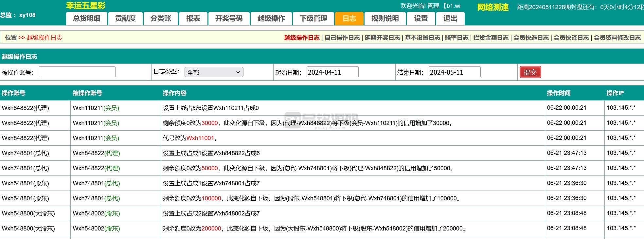Image resolution: width=644 pixels, height=239 pixels.
Task: Go to the 报表 tab
Action: coord(193,19)
